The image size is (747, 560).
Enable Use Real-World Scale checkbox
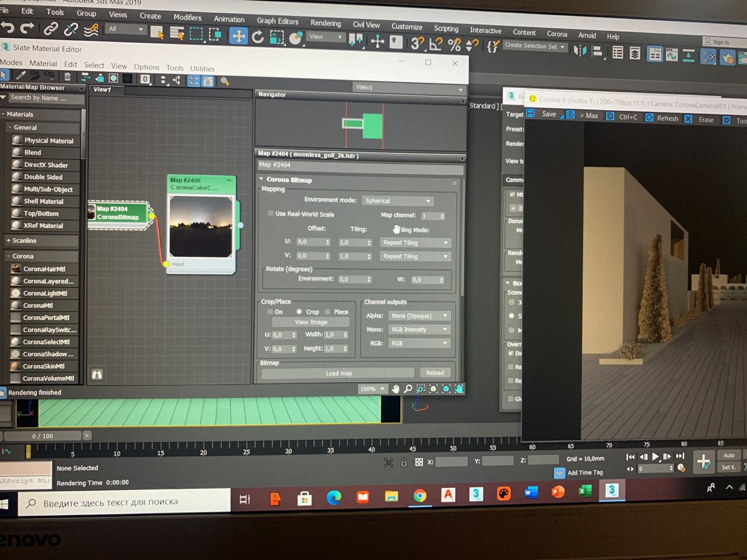click(x=270, y=213)
